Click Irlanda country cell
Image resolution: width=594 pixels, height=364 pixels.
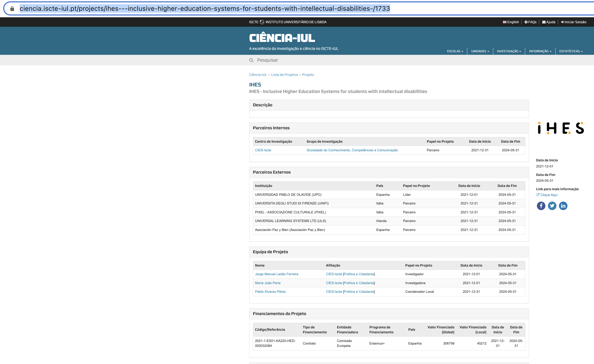click(x=381, y=221)
